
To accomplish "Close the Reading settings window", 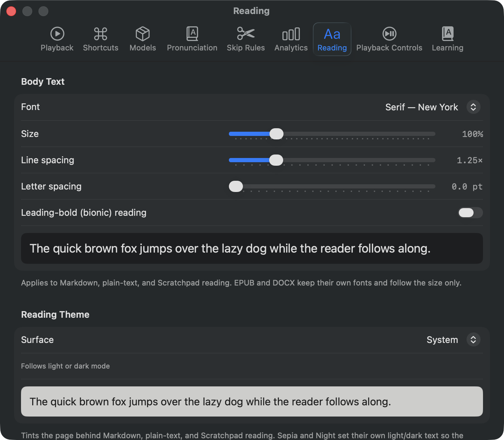I will pos(11,11).
